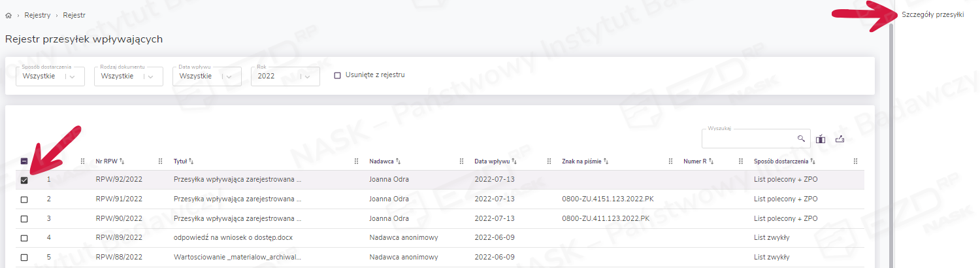
Task: Enable the Usunięte z rejestru checkbox
Action: (338, 75)
